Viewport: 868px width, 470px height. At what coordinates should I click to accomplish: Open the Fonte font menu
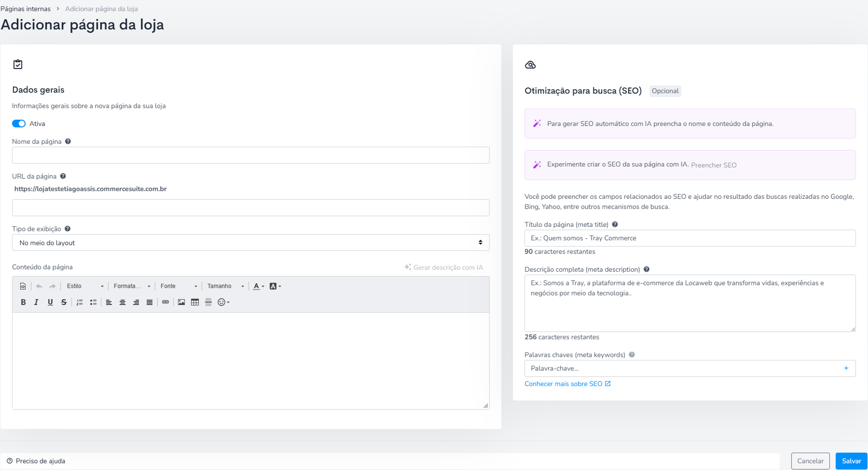[x=179, y=286]
